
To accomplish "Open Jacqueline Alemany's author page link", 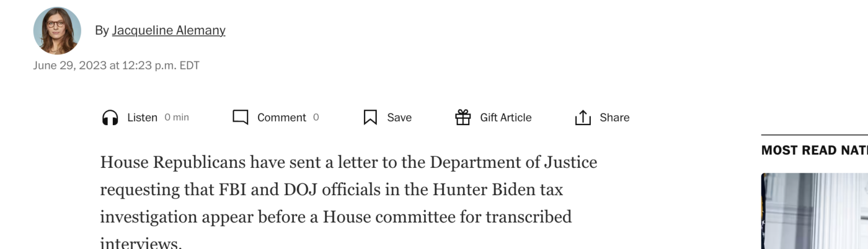I will [x=168, y=31].
